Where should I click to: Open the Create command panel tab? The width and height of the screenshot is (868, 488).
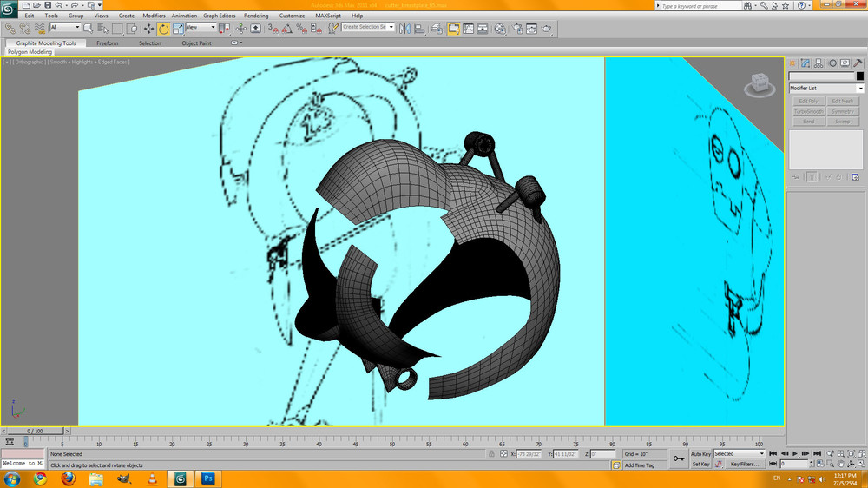point(792,63)
